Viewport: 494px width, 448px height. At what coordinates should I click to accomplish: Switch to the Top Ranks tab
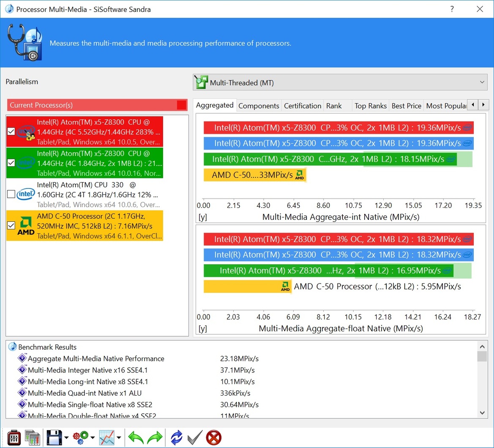[x=371, y=106]
